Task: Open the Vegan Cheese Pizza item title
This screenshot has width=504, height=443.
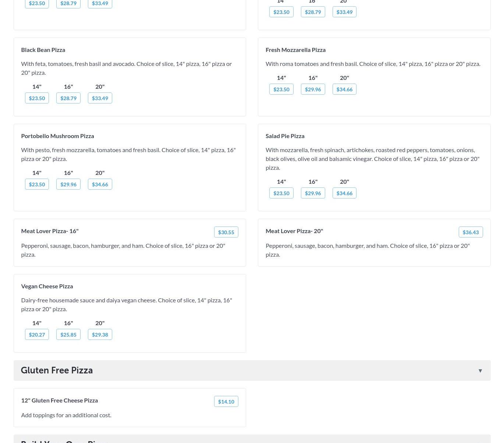Action: pos(47,286)
